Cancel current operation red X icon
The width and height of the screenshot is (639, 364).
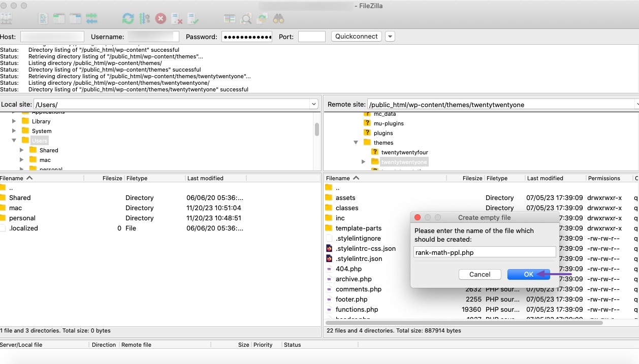[161, 19]
